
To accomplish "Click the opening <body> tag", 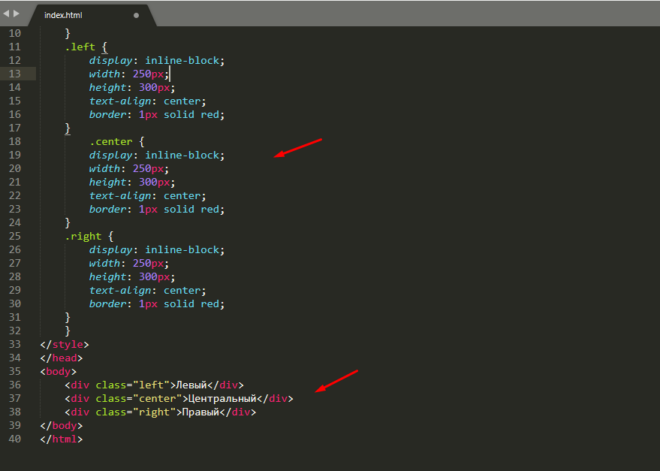I will 59,372.
